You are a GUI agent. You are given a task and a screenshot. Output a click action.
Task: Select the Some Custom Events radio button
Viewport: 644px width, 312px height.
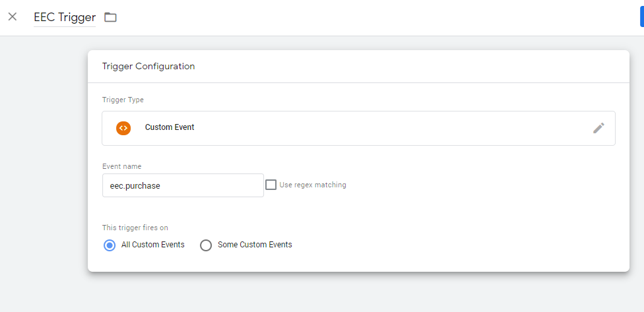point(206,245)
